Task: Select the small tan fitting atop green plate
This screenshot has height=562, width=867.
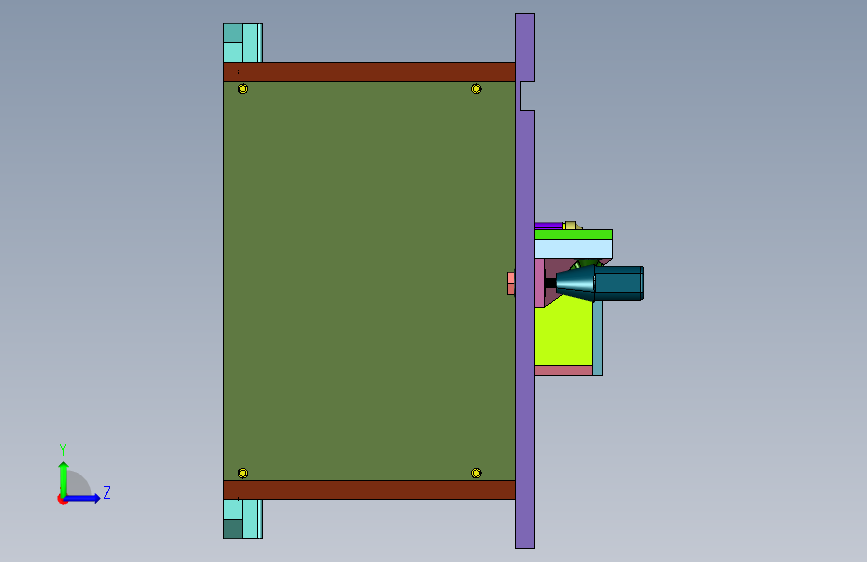Action: click(571, 225)
